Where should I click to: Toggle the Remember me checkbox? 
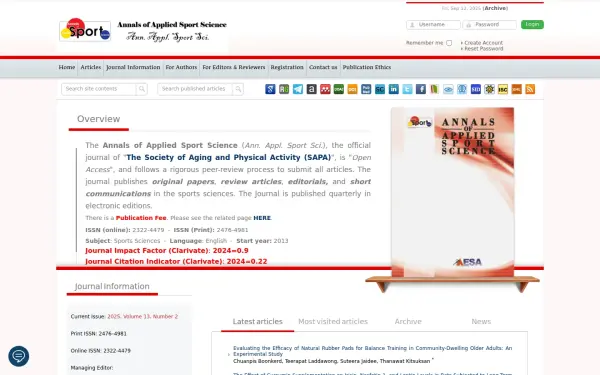[x=449, y=43]
